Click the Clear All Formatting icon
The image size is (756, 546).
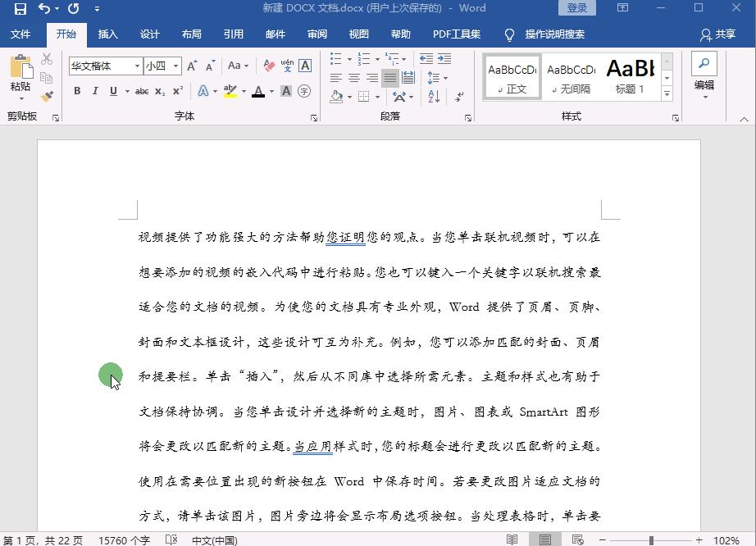click(x=268, y=66)
